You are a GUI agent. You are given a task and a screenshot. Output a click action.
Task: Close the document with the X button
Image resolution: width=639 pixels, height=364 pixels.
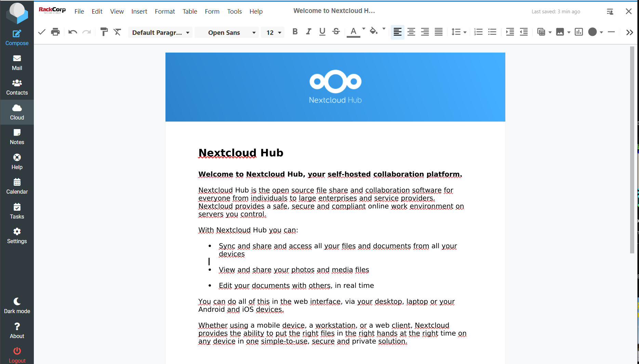628,11
